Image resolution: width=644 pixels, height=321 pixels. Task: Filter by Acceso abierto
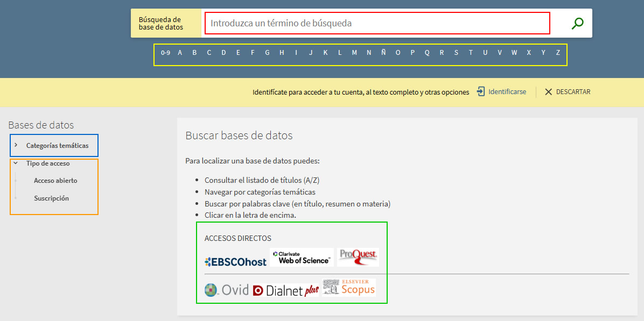click(x=55, y=180)
